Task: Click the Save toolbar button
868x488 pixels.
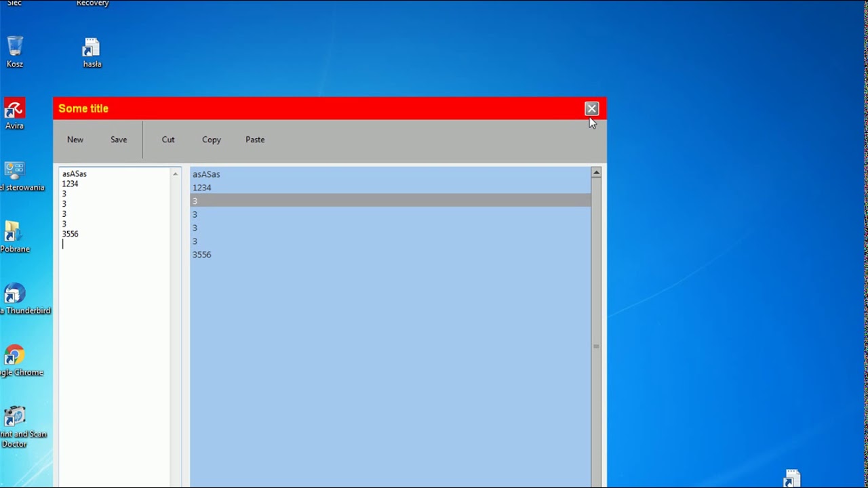Action: point(119,140)
